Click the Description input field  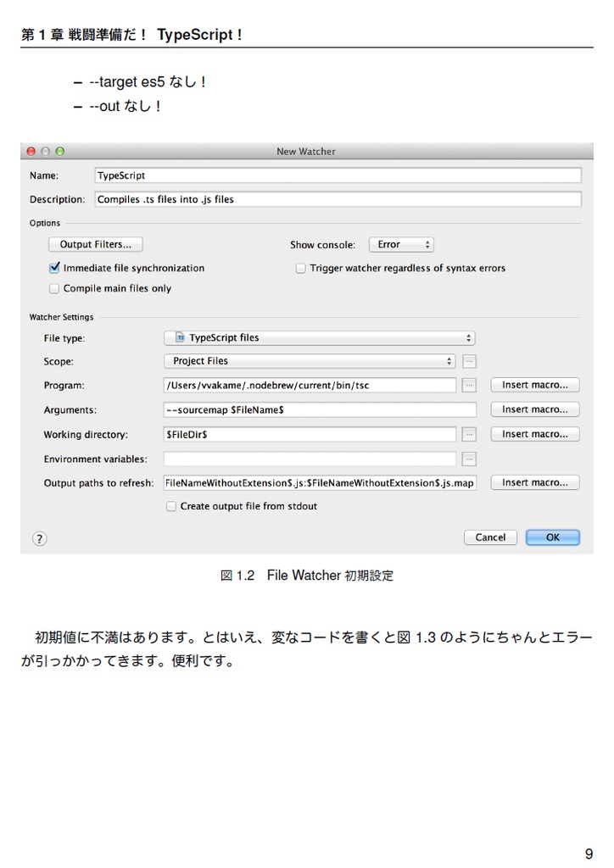(338, 199)
